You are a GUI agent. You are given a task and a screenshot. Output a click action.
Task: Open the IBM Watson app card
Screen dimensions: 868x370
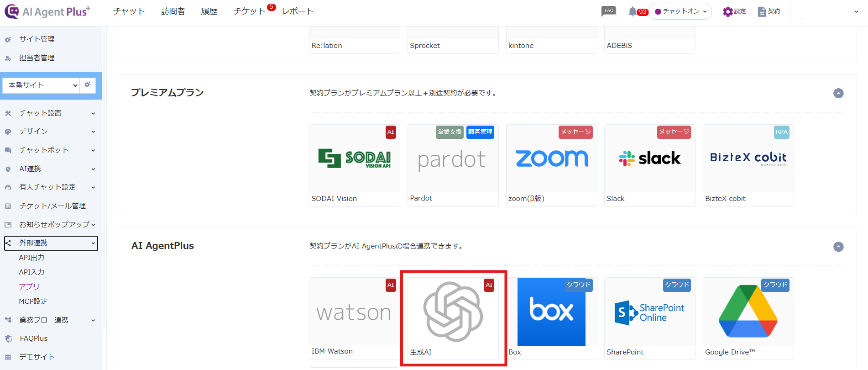pos(354,318)
